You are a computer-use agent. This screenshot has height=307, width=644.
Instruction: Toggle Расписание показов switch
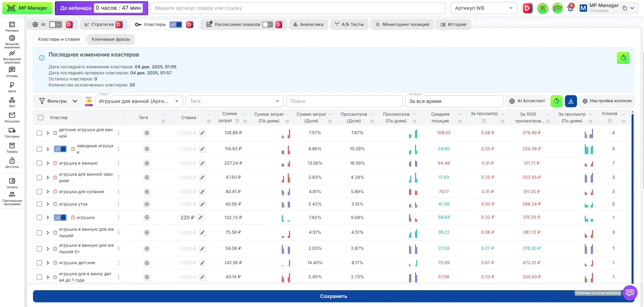tap(268, 25)
